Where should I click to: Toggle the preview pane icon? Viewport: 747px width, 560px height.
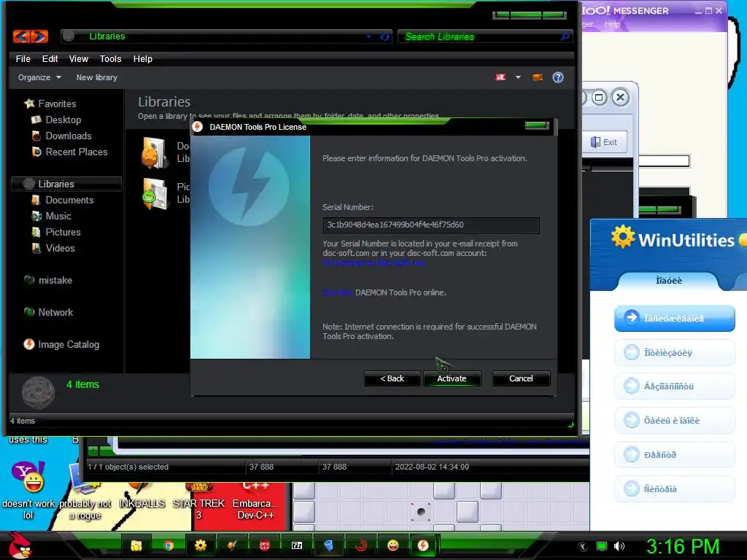tap(538, 77)
